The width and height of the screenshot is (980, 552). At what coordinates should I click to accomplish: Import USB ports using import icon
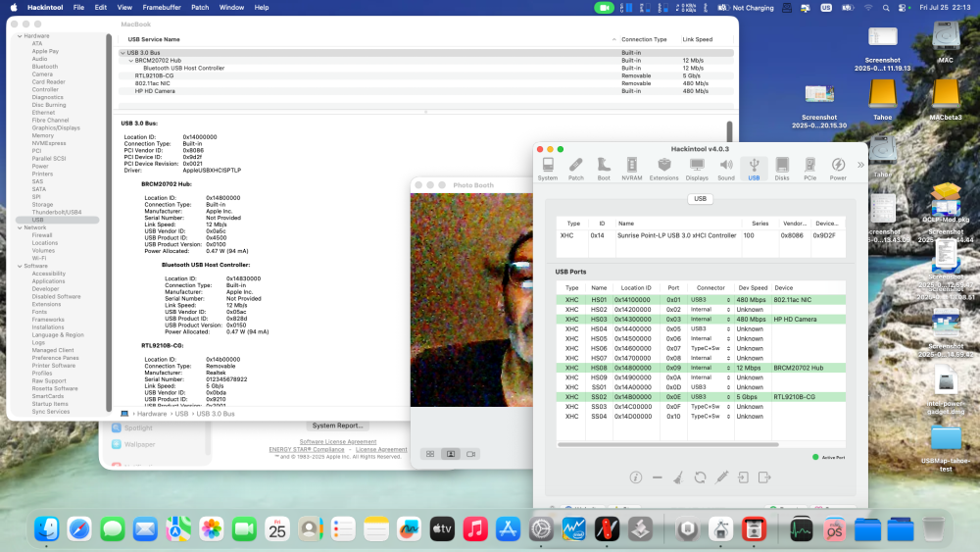point(743,477)
